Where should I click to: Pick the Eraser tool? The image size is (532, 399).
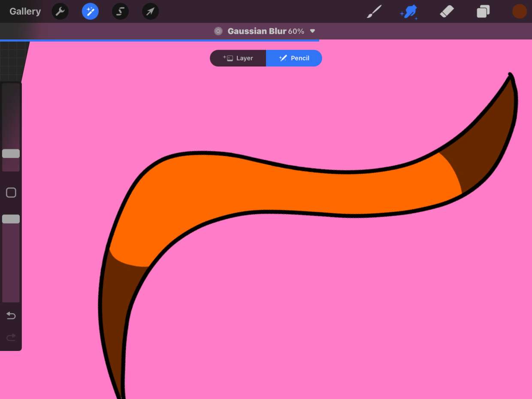point(447,12)
